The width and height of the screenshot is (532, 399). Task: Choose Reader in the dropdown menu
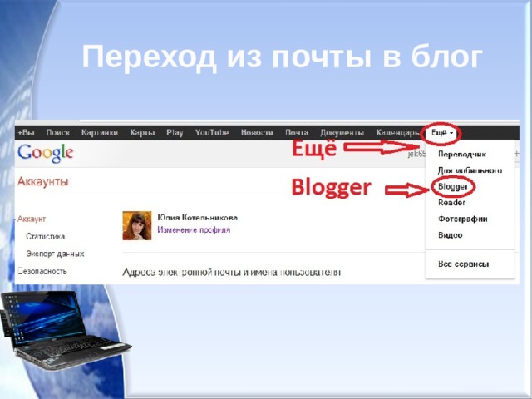coord(451,203)
